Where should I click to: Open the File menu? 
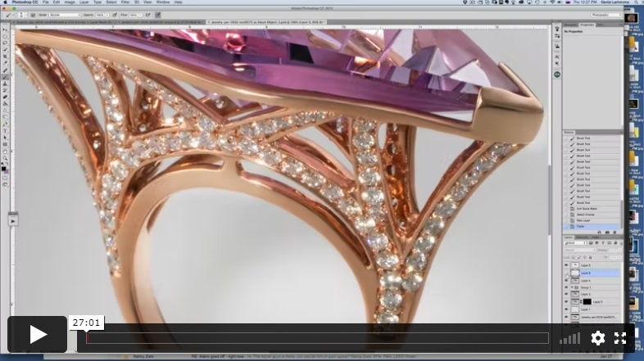tap(45, 2)
